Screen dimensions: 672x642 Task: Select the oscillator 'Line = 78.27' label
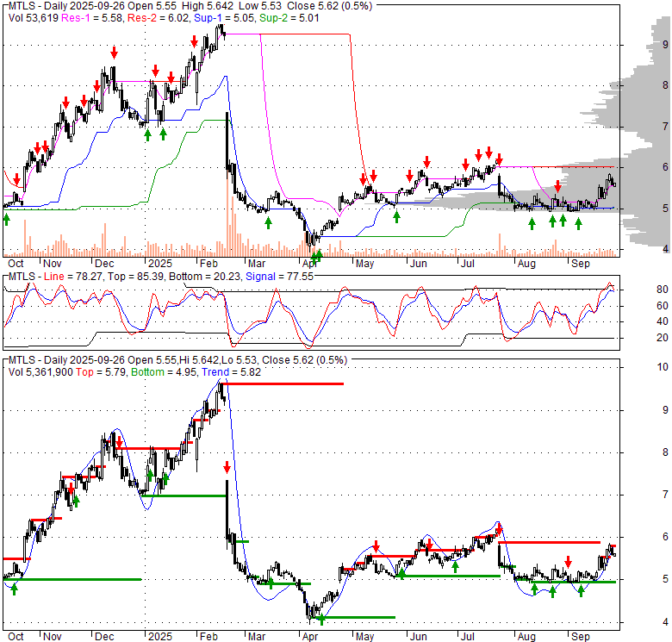click(73, 277)
